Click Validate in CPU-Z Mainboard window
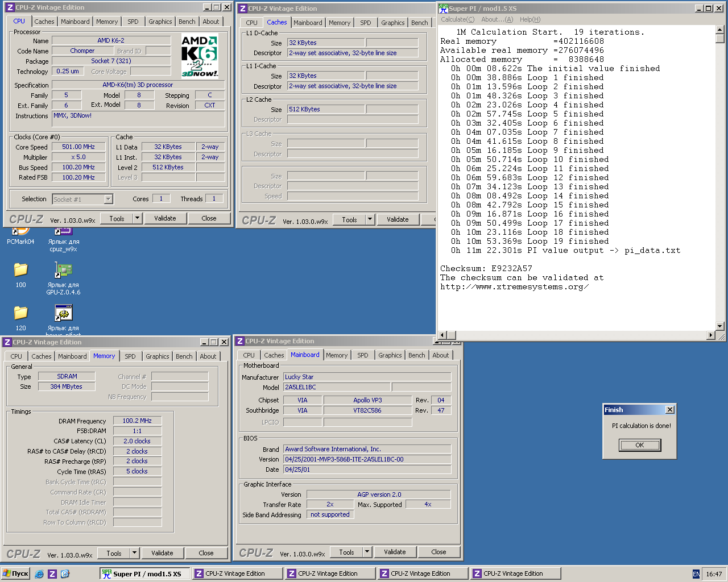728x582 pixels. 395,552
